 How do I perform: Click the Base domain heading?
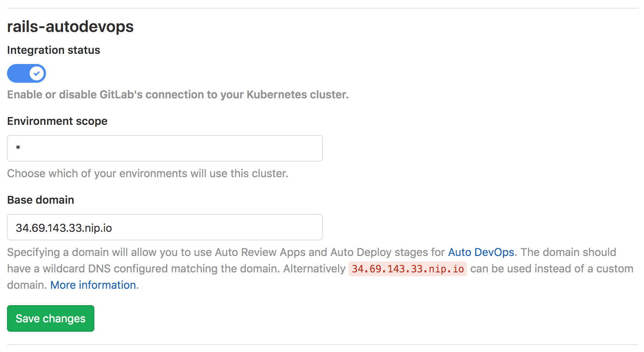pos(40,200)
